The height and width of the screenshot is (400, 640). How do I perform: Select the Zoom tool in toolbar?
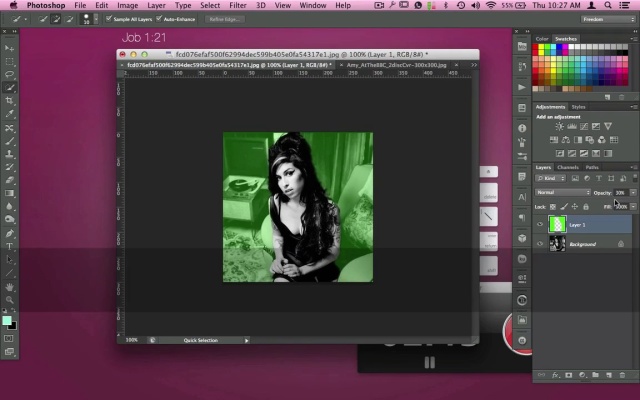point(10,299)
